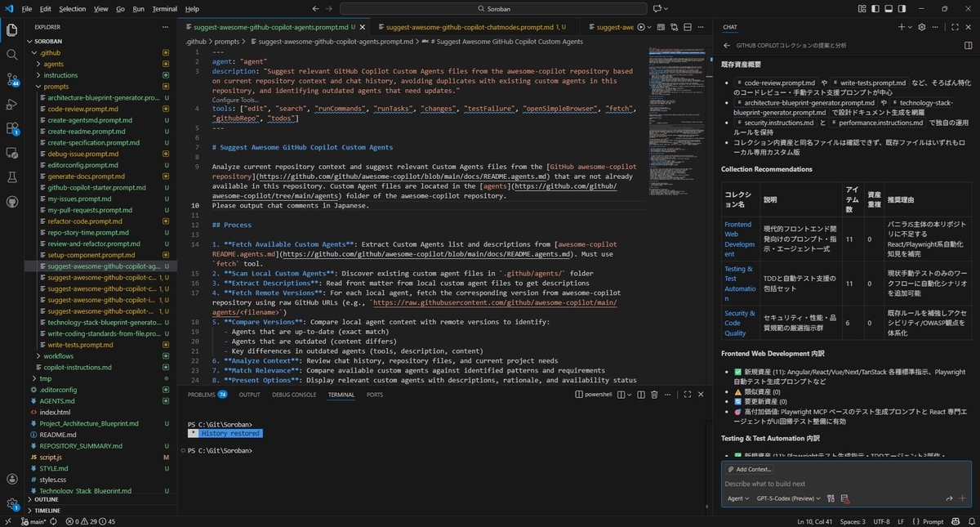Image resolution: width=980 pixels, height=527 pixels.
Task: Open the File menu
Action: [x=27, y=9]
